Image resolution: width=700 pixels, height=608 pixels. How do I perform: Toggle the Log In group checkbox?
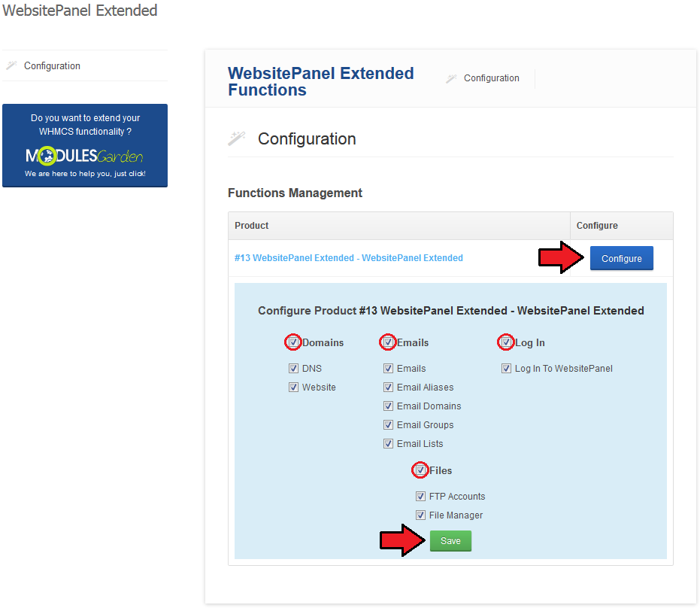506,342
